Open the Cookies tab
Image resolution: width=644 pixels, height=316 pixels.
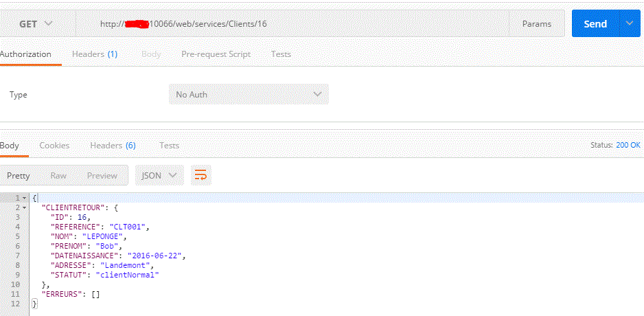coord(54,146)
